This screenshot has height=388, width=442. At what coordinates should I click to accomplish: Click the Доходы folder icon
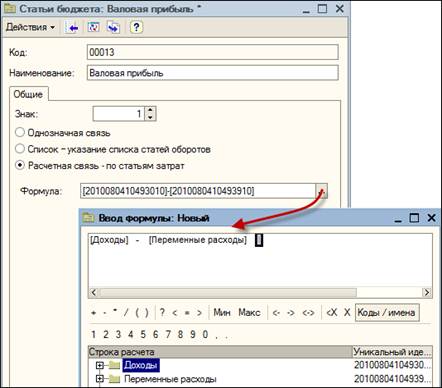coord(114,365)
